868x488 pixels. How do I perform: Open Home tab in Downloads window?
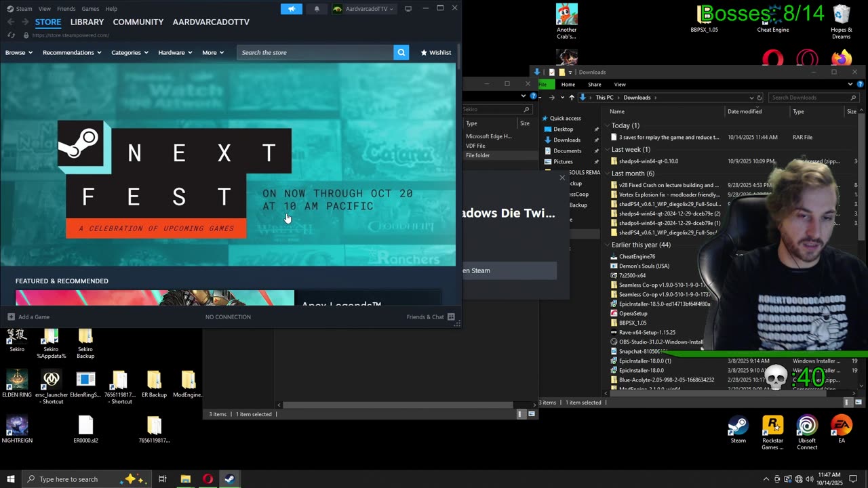568,85
